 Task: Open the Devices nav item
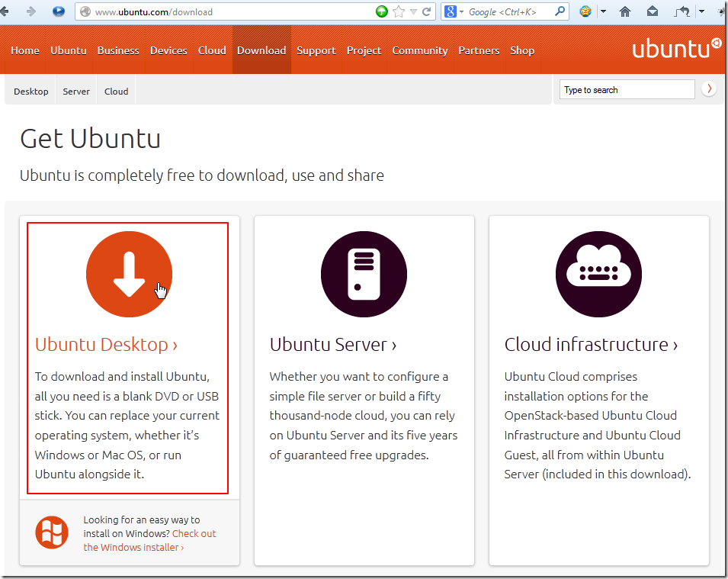pyautogui.click(x=168, y=50)
